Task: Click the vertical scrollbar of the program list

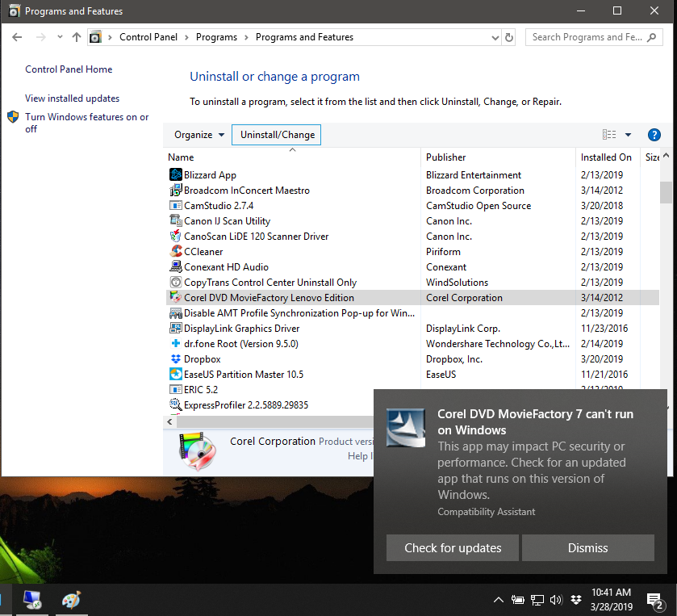Action: click(x=667, y=192)
